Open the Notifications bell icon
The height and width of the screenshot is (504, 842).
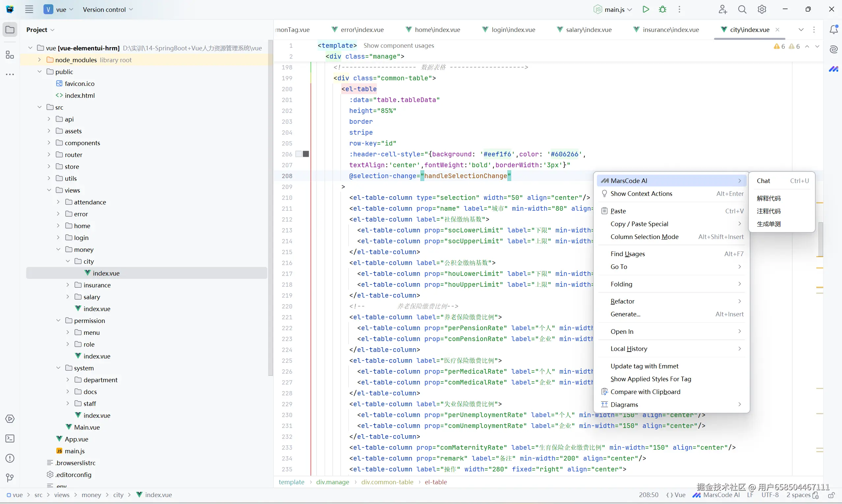click(833, 30)
